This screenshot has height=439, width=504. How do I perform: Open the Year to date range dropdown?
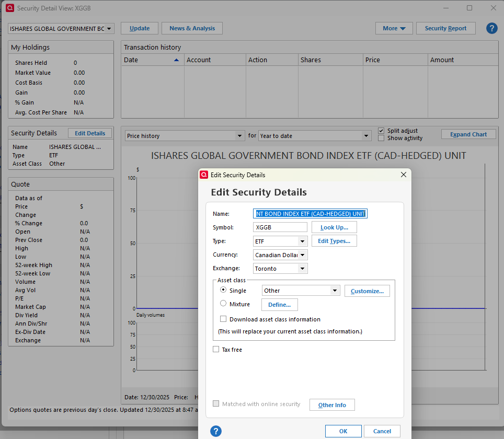coord(366,136)
